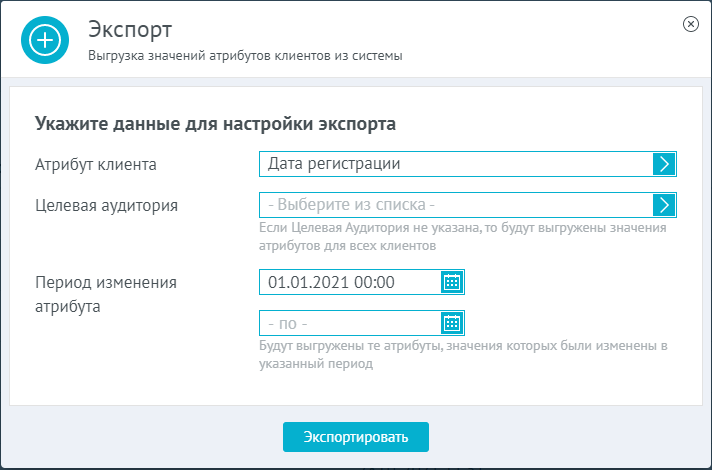Open calendar picker for the '- по -' end date
This screenshot has height=470, width=712.
tap(452, 323)
